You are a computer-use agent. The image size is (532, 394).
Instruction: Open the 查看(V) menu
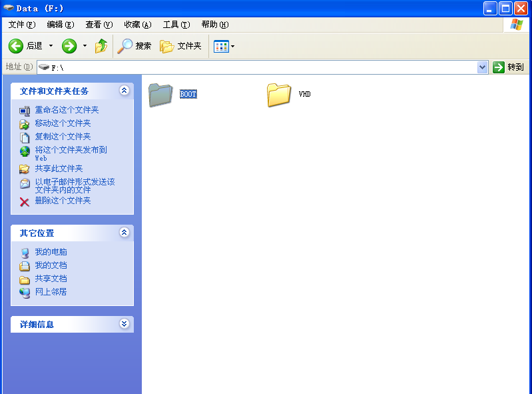[x=99, y=25]
